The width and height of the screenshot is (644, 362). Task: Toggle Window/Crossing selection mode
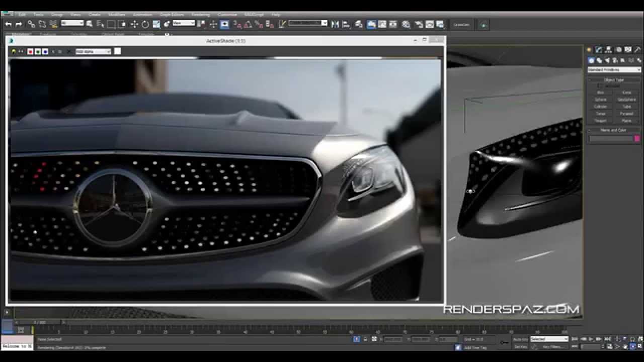click(122, 24)
